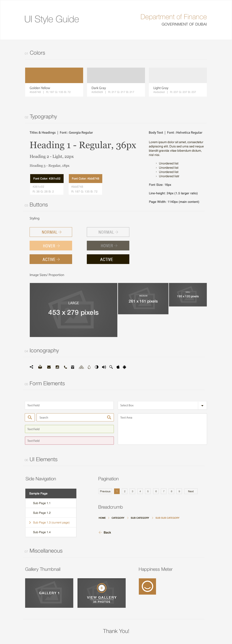This screenshot has width=232, height=644.
Task: Open the Select Box dropdown arrow
Action: pyautogui.click(x=202, y=406)
